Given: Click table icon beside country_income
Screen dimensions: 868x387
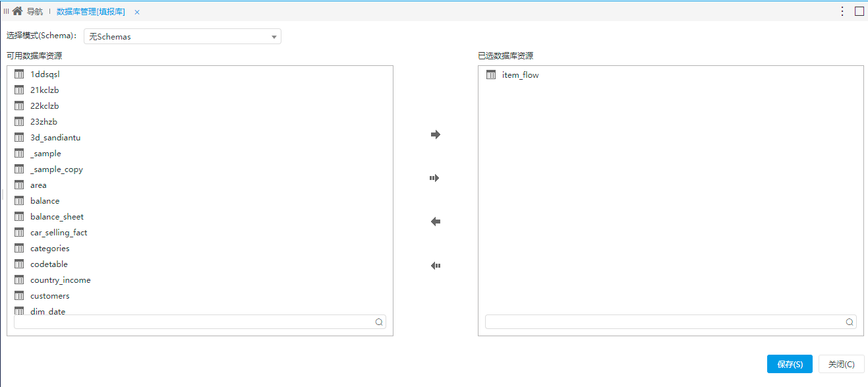Looking at the screenshot, I should [x=19, y=280].
